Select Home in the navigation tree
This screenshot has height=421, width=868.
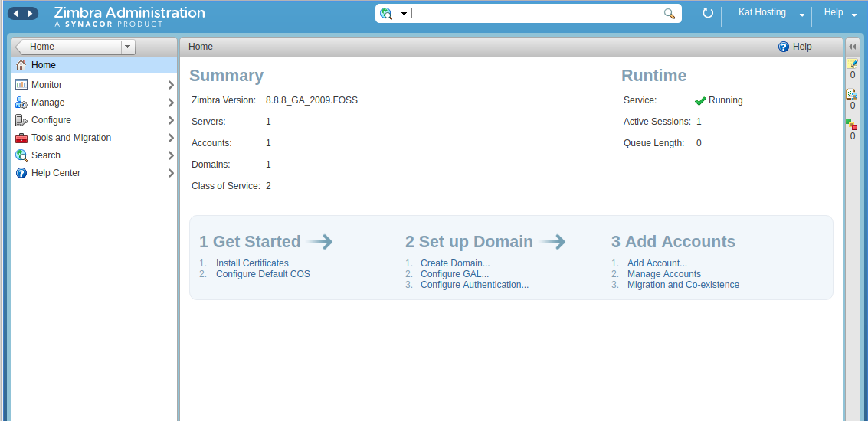(44, 66)
